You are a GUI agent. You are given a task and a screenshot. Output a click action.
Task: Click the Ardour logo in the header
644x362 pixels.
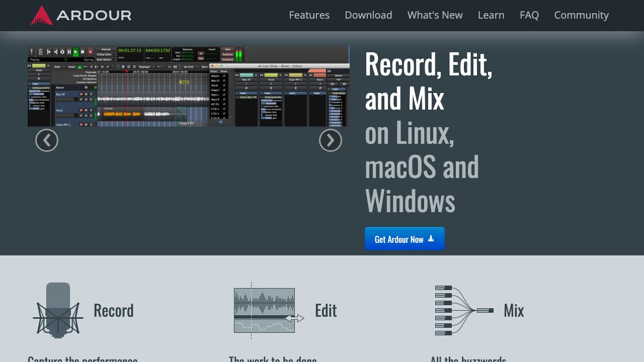pyautogui.click(x=80, y=15)
